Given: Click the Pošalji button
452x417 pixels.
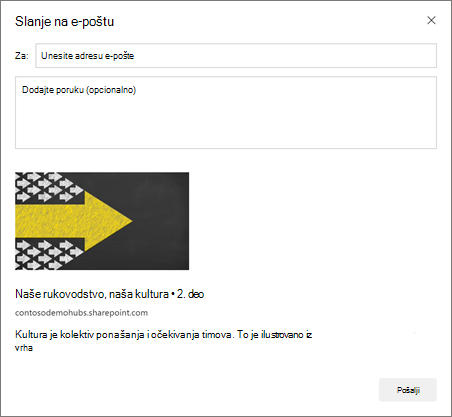Looking at the screenshot, I should (x=408, y=390).
